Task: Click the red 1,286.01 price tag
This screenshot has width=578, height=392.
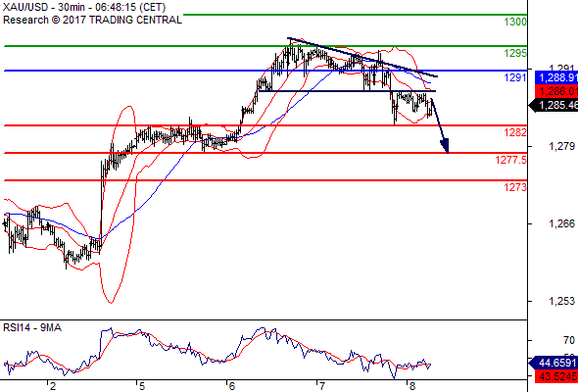Action: [556, 91]
